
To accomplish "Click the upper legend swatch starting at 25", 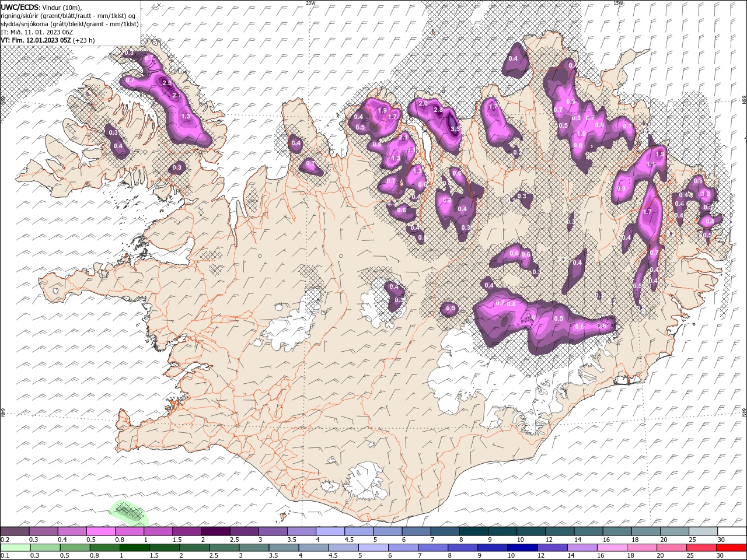I will pyautogui.click(x=702, y=531).
